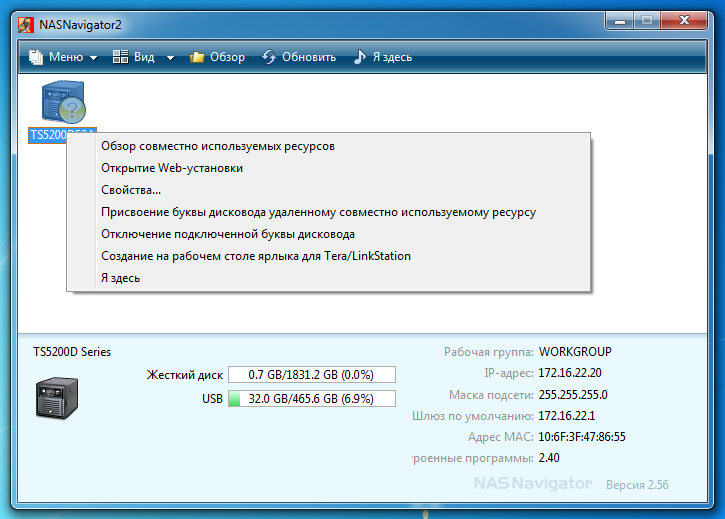The height and width of the screenshot is (519, 725).
Task: Click firmware version 2.40
Action: coord(549,458)
